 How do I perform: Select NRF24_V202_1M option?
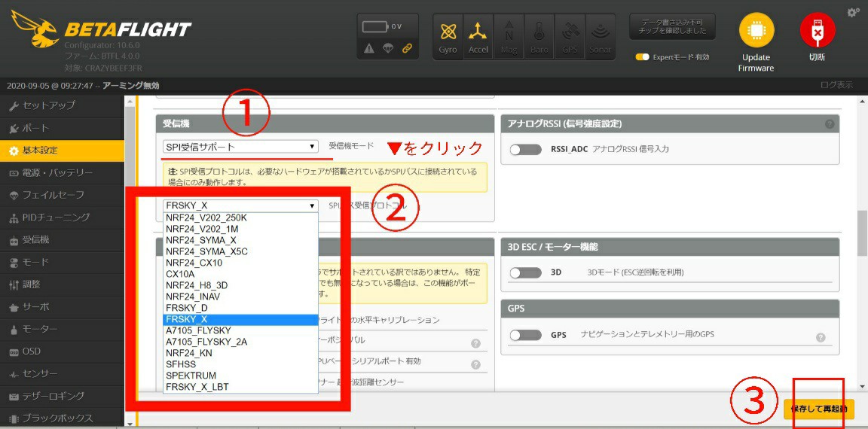tap(241, 229)
